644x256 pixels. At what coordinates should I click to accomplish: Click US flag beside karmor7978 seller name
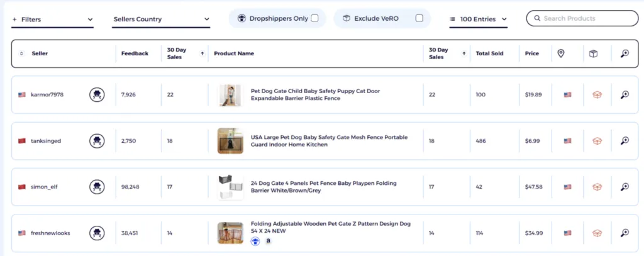(22, 95)
